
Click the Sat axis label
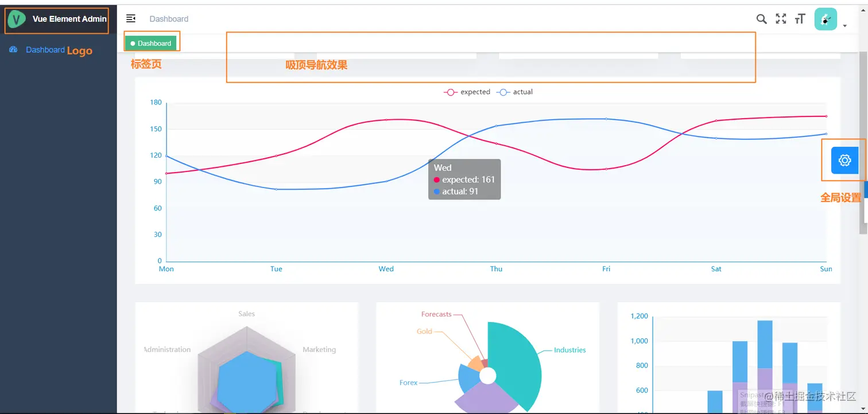pos(716,269)
